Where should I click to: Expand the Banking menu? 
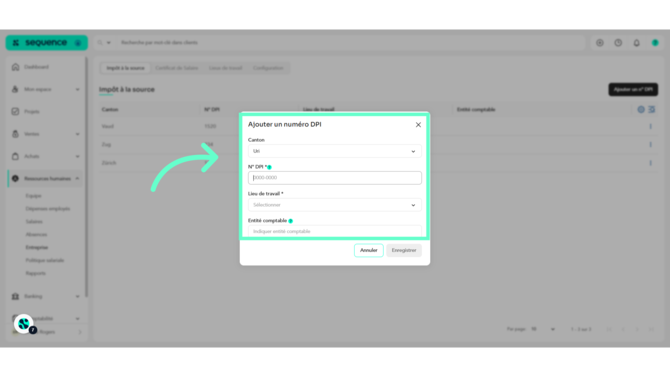(x=77, y=296)
